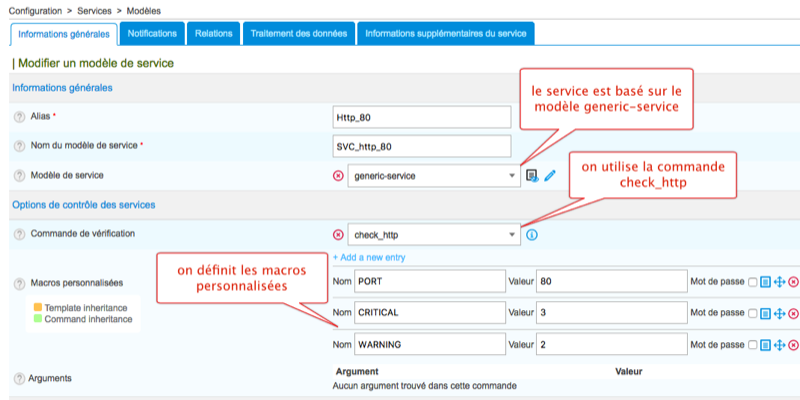Click the orange Template inheritance swatch
The width and height of the screenshot is (800, 400).
pyautogui.click(x=37, y=306)
